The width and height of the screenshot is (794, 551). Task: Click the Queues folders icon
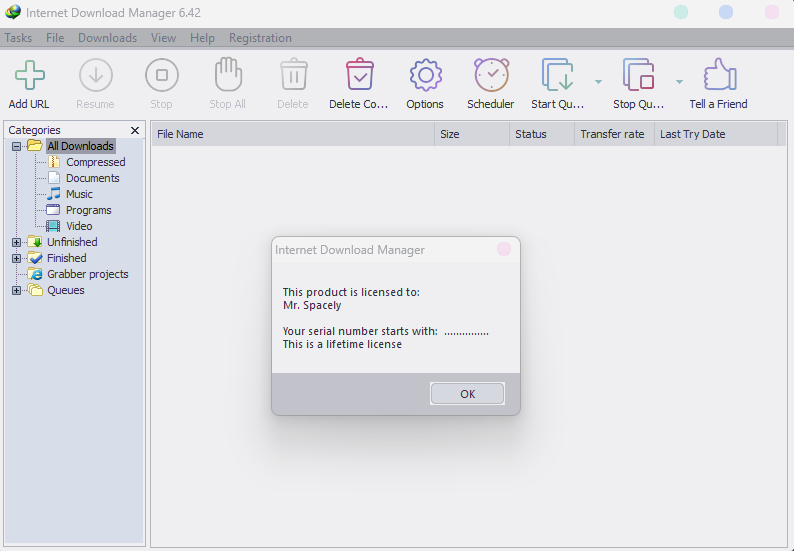(x=34, y=290)
